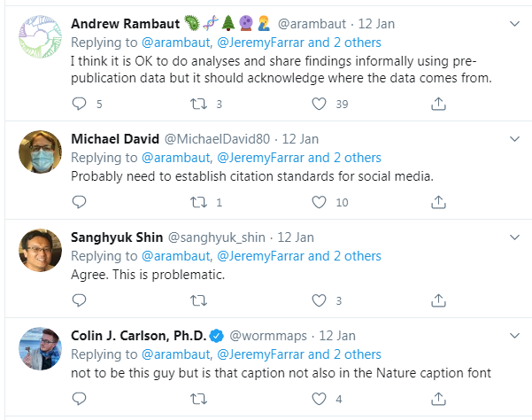Open the @wormmaps profile handle
Viewport: 532px width, 420px height.
tap(267, 336)
